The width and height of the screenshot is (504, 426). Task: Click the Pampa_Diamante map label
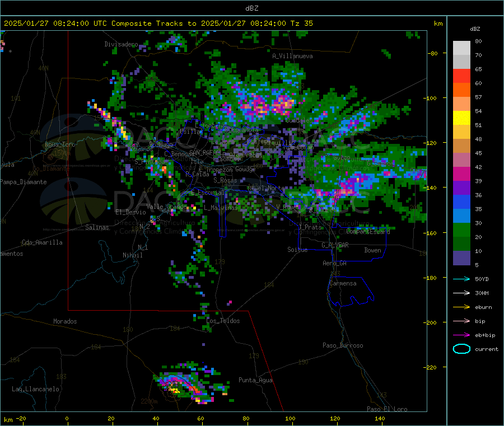23,182
